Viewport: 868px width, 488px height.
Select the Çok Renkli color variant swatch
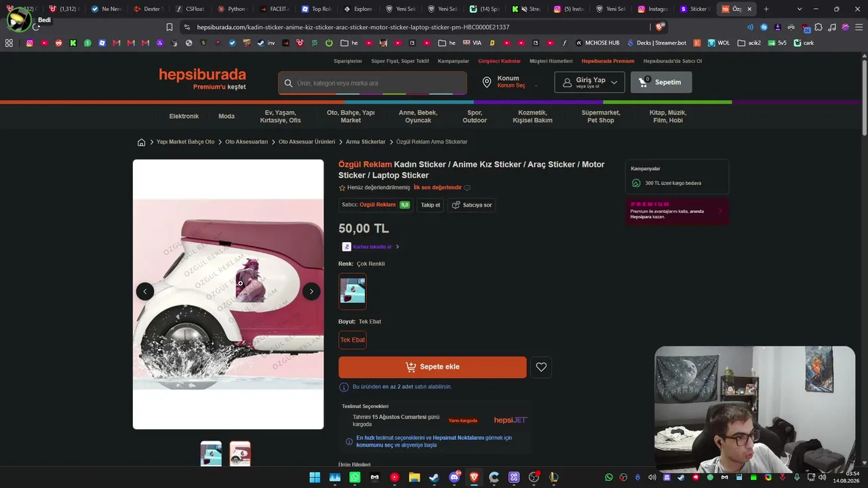coord(353,291)
